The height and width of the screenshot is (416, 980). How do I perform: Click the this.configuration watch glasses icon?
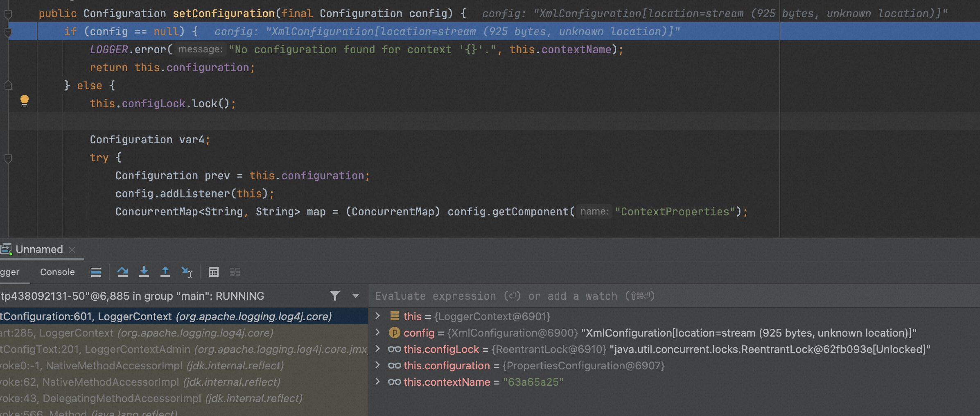(394, 366)
